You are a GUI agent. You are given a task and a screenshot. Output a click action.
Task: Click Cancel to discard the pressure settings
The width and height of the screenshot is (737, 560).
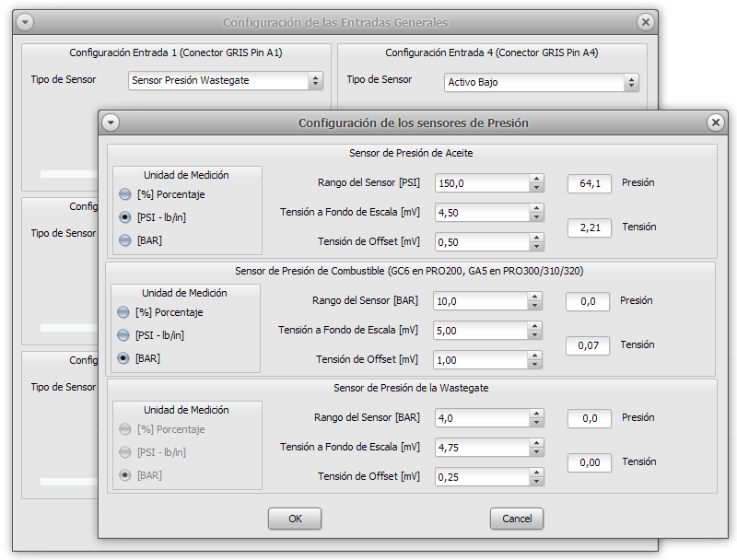517,519
